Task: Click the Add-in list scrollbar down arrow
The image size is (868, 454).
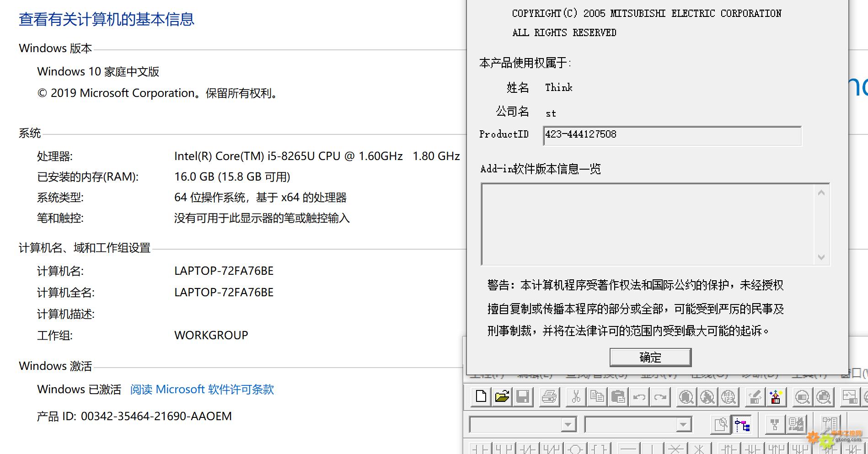Action: tap(821, 257)
